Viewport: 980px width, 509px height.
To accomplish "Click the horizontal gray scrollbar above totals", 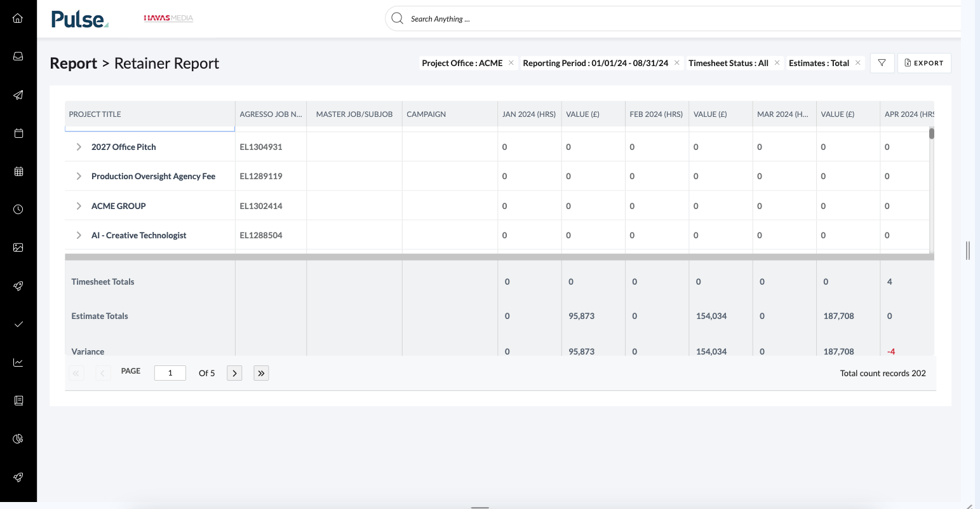I will pos(499,257).
